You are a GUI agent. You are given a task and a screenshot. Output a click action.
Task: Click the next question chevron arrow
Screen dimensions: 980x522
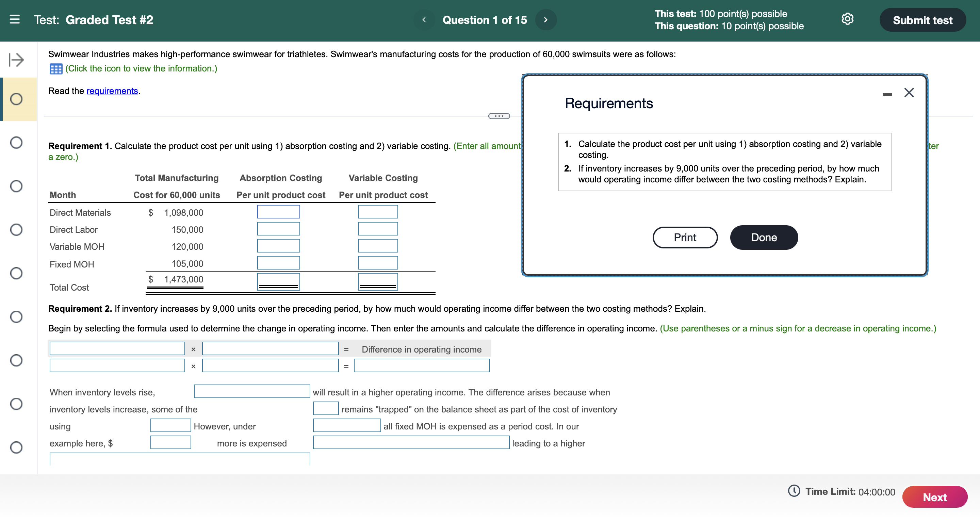pos(545,20)
